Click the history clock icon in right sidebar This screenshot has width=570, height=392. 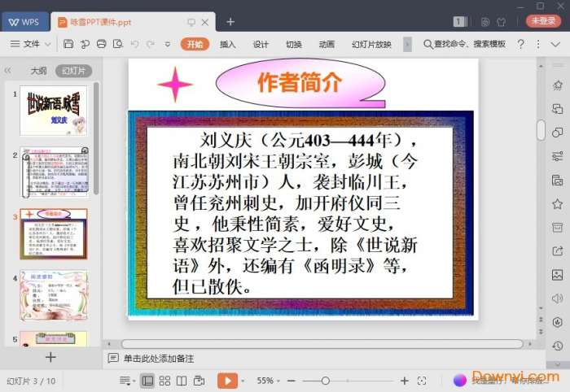(x=557, y=346)
